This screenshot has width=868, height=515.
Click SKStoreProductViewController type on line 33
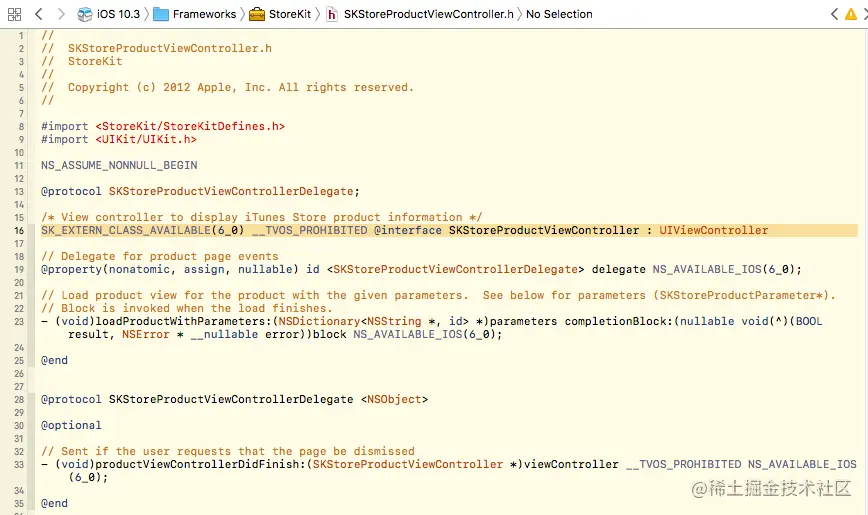(x=408, y=465)
